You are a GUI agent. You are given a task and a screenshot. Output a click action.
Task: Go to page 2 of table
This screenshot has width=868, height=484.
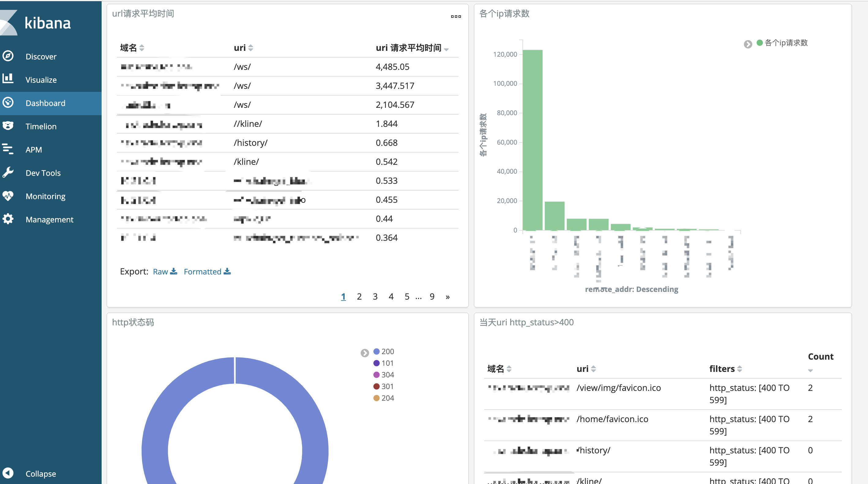(x=359, y=297)
